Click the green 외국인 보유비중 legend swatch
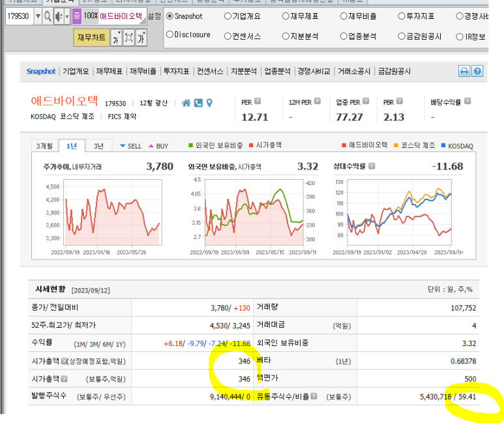The image size is (504, 423). (x=190, y=145)
